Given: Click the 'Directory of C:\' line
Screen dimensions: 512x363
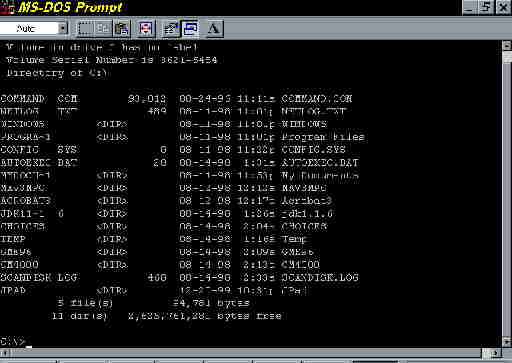Looking at the screenshot, I should click(57, 73).
